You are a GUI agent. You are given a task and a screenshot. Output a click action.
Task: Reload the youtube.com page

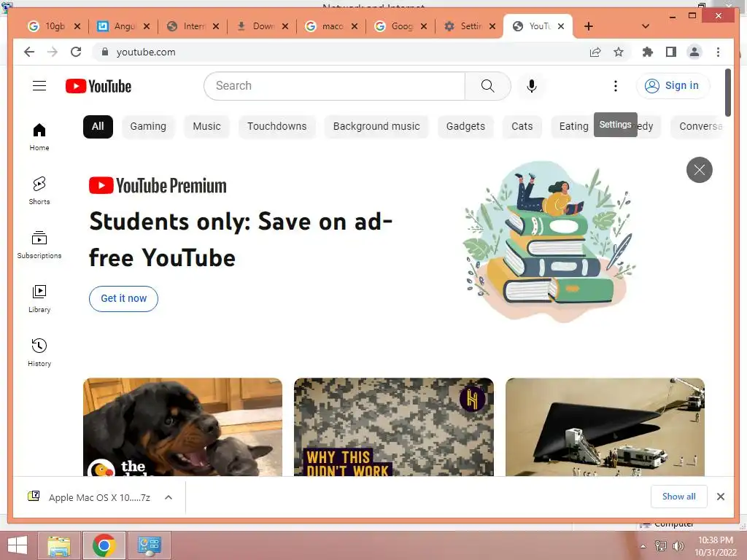(x=76, y=52)
